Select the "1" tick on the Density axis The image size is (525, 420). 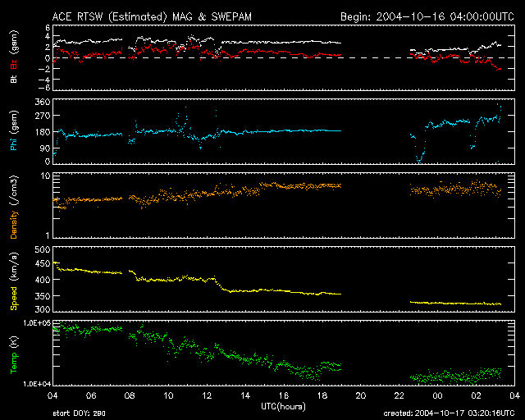pyautogui.click(x=48, y=235)
